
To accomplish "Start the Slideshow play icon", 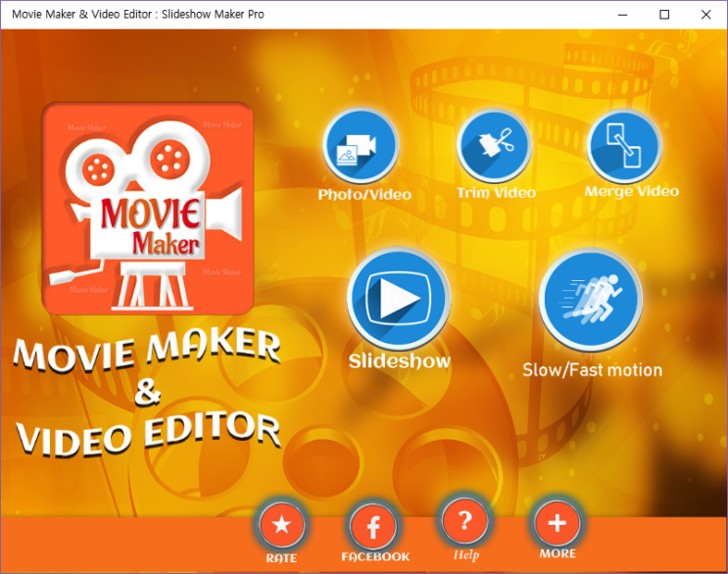I will click(399, 298).
